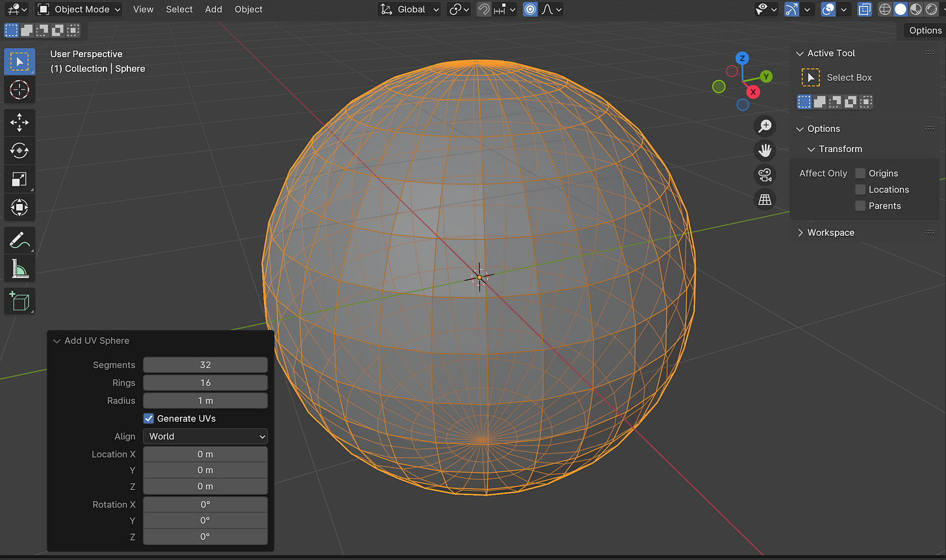Toggle X-ray display button
This screenshot has width=946, height=560.
(x=865, y=9)
